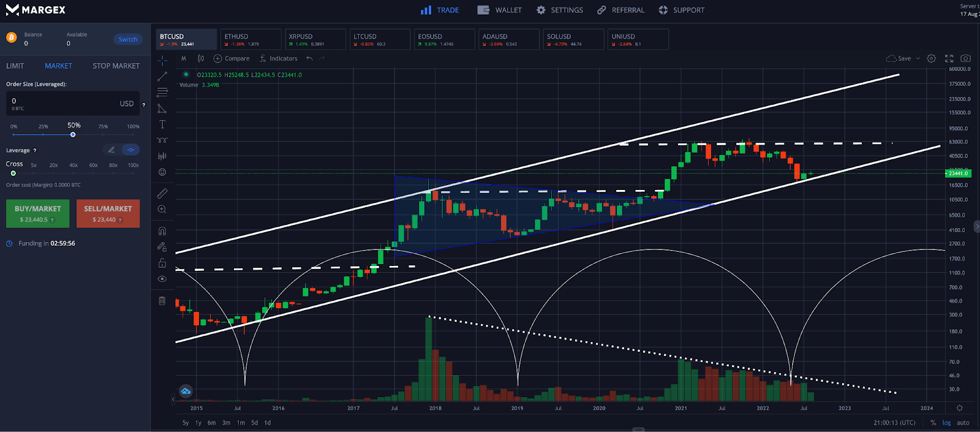980x432 pixels.
Task: Hide all drawings with the eye icon
Action: pos(162,279)
